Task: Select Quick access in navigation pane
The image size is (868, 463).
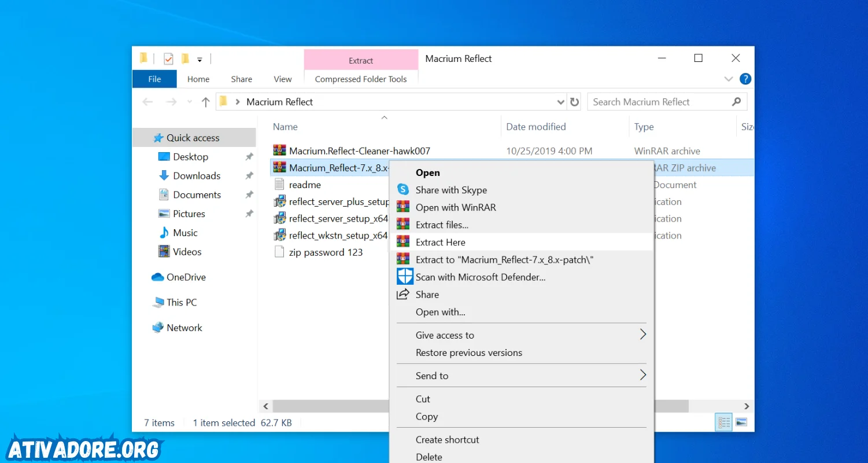Action: coord(193,138)
